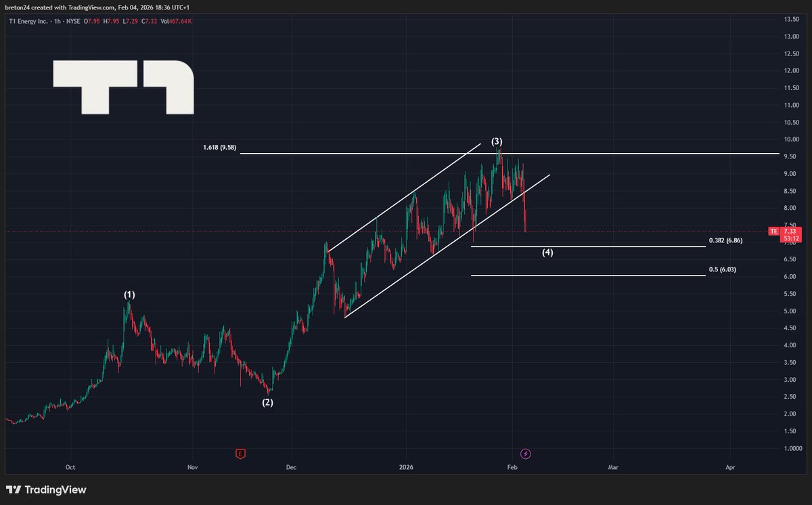
Task: Click the 0.5 (6.03) Fibonacci label
Action: (x=722, y=269)
